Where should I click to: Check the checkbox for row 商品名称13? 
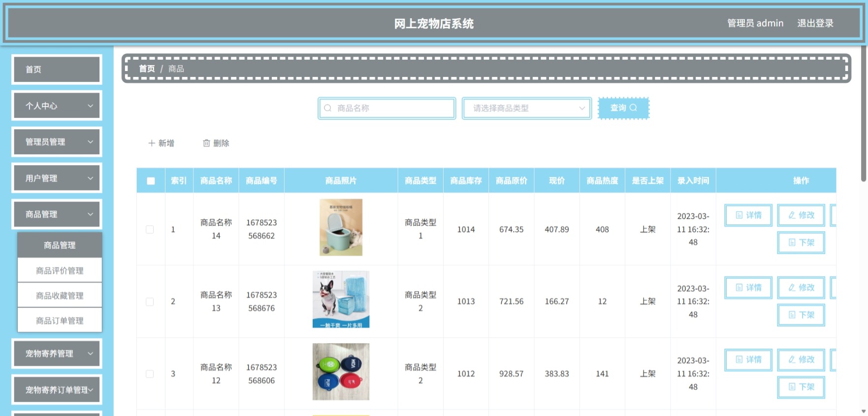150,302
